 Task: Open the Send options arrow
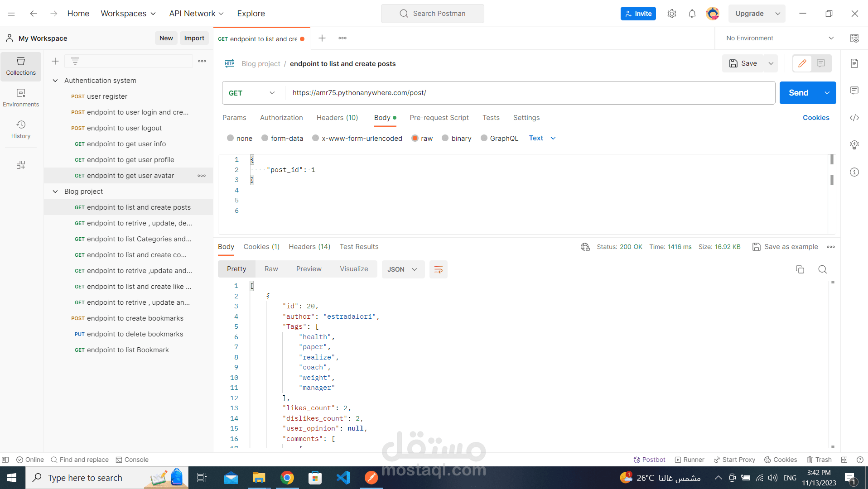click(827, 93)
